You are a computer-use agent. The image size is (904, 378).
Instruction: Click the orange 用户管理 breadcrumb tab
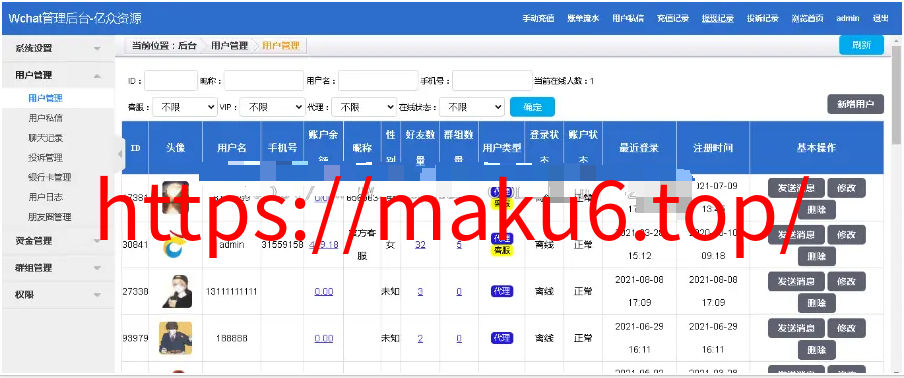pos(281,46)
